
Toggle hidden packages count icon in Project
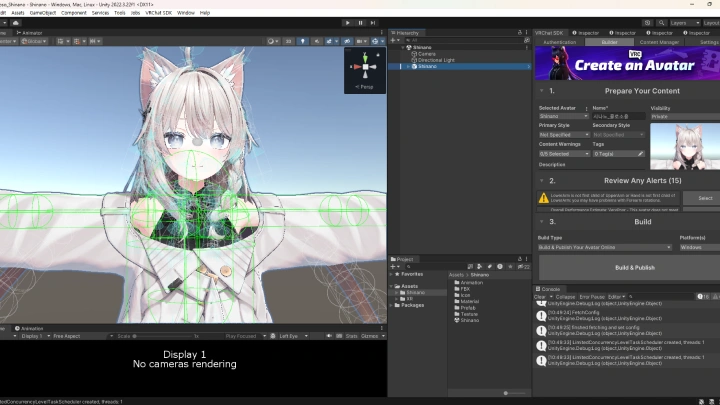(523, 267)
